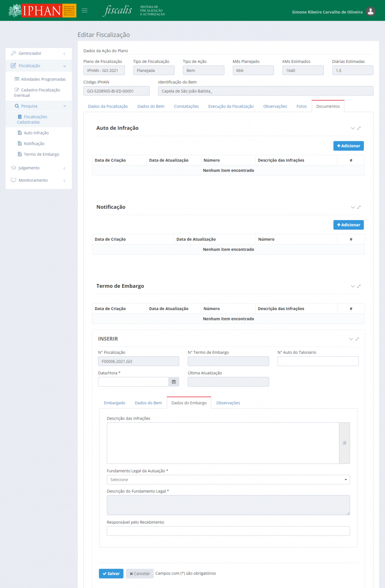Screen dimensions: 385x588
Task: Add a new Auto de Infração
Action: [x=348, y=146]
